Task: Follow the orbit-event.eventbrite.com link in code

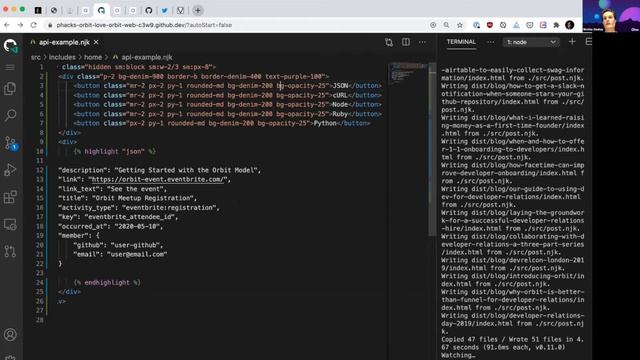Action: coord(158,180)
